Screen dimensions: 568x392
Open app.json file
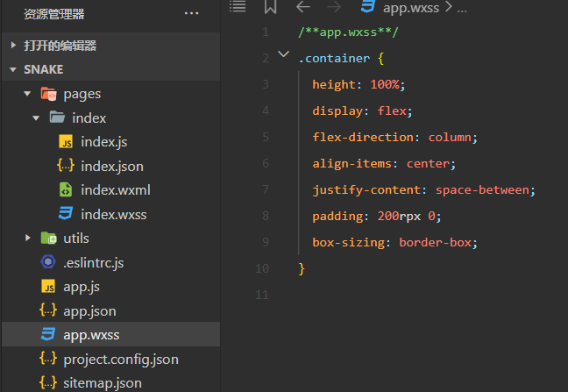click(x=89, y=311)
